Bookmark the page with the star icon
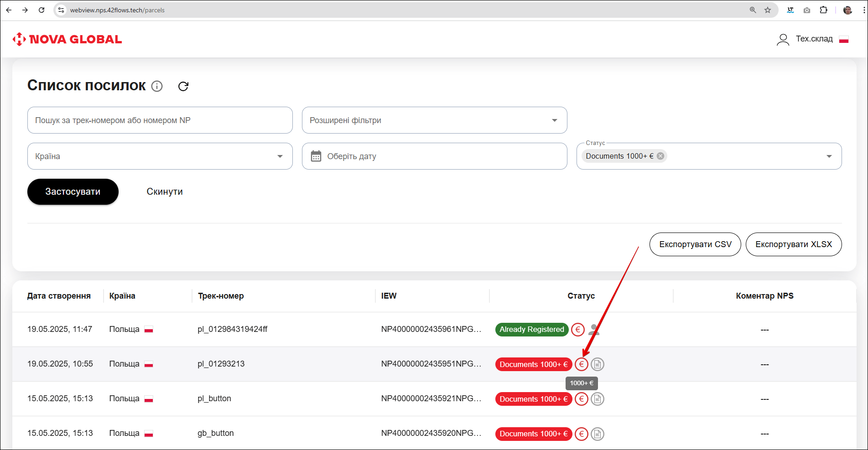Image resolution: width=868 pixels, height=450 pixels. tap(768, 10)
